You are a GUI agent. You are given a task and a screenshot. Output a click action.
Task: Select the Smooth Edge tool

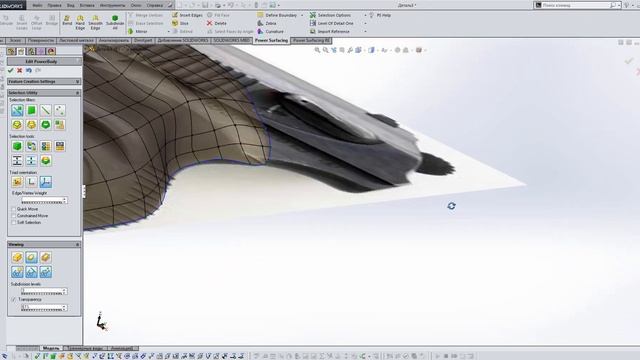tap(95, 22)
